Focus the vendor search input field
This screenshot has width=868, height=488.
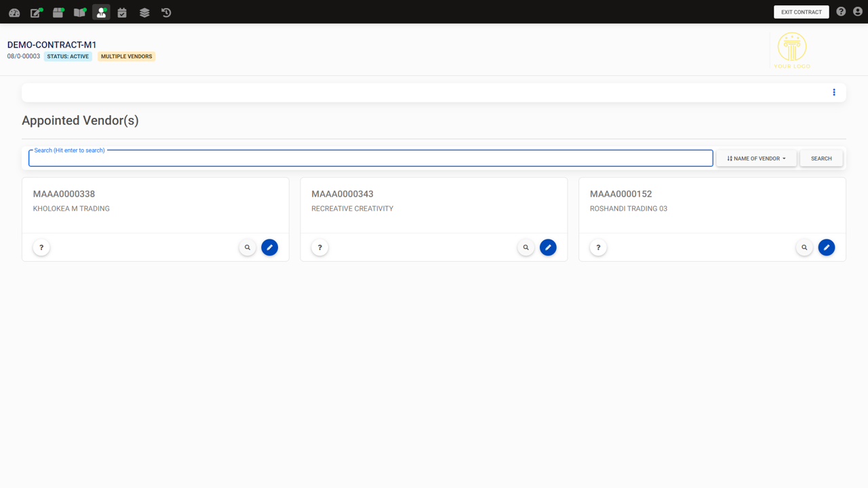pos(370,159)
